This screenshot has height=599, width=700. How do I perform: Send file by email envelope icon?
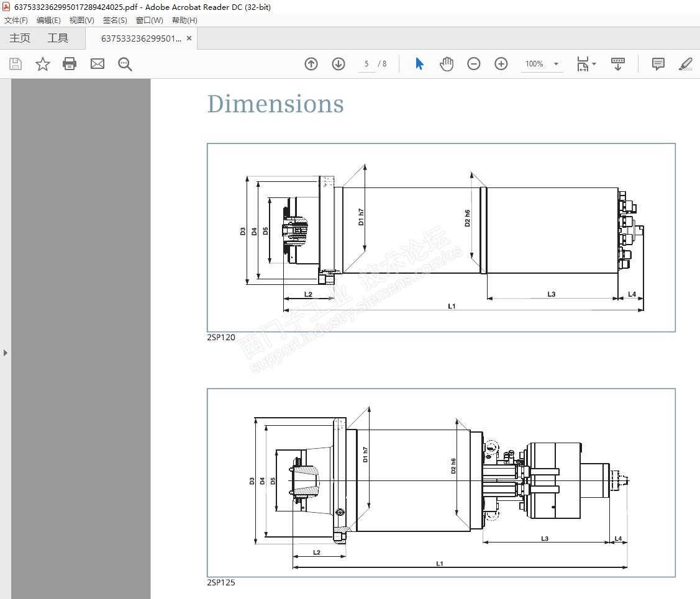coord(98,64)
